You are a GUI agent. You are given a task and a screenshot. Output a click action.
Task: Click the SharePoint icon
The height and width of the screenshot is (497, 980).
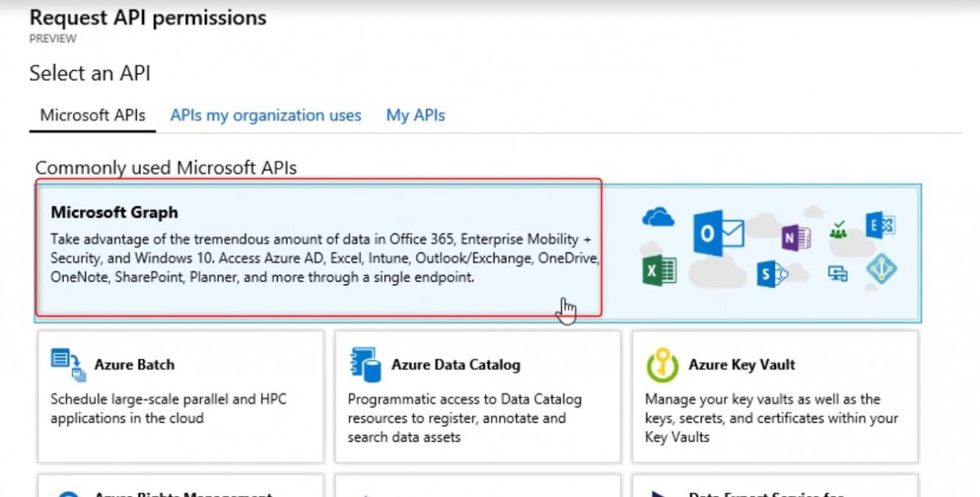point(771,273)
